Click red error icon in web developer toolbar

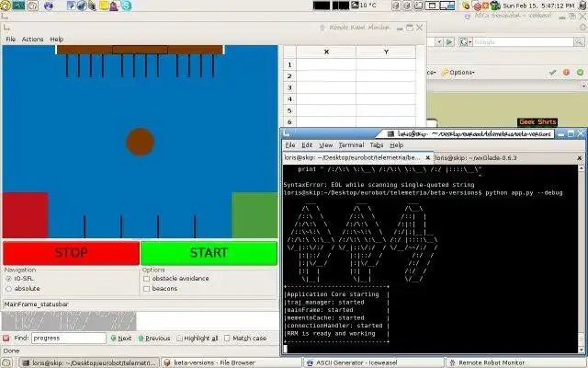click(x=566, y=72)
